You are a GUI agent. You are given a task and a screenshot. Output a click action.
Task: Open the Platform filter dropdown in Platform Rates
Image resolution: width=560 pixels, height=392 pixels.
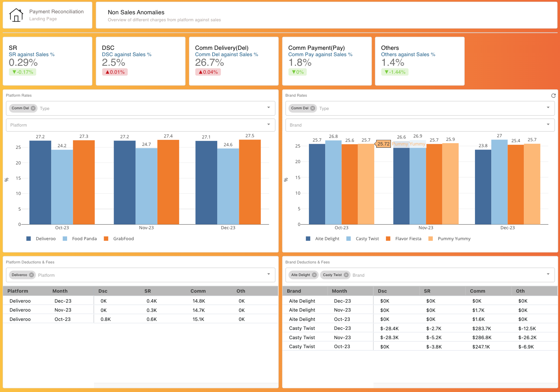(268, 125)
